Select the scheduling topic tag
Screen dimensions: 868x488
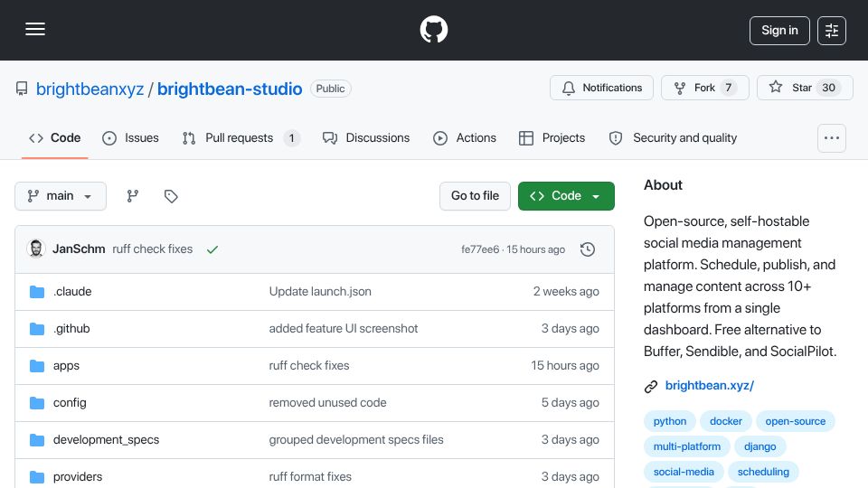click(x=763, y=472)
